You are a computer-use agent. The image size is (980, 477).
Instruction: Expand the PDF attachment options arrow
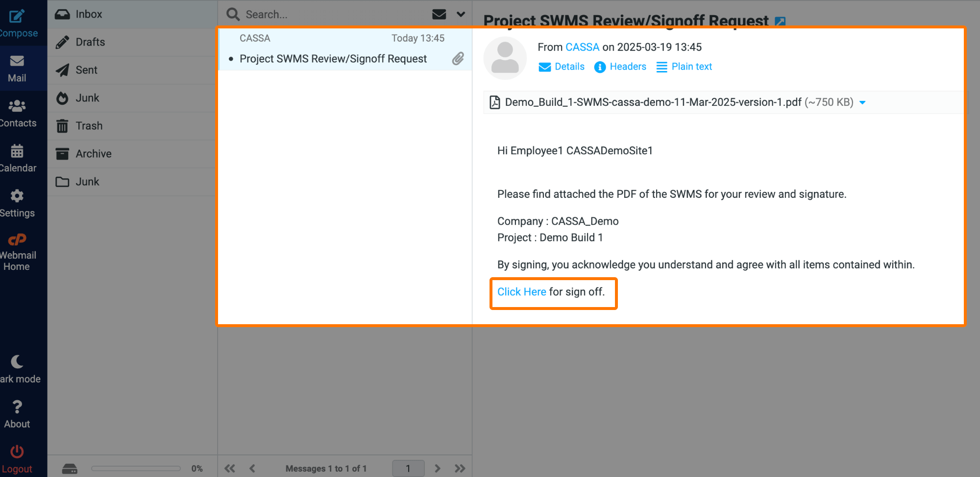pyautogui.click(x=862, y=102)
